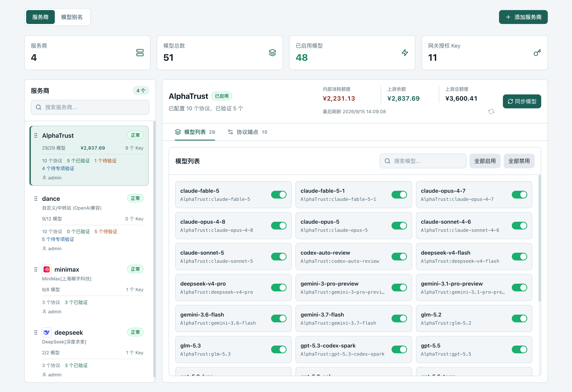Click the 4 个 provider count badge

click(x=141, y=91)
